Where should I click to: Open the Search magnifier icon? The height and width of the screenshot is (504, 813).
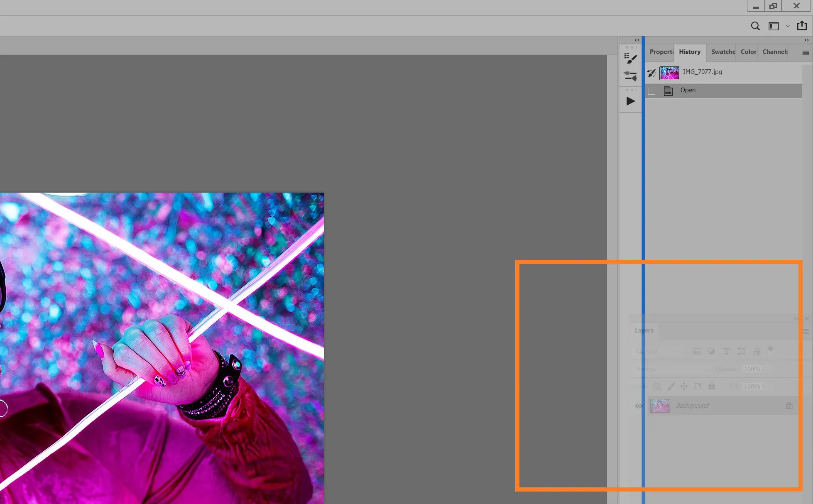pyautogui.click(x=755, y=26)
